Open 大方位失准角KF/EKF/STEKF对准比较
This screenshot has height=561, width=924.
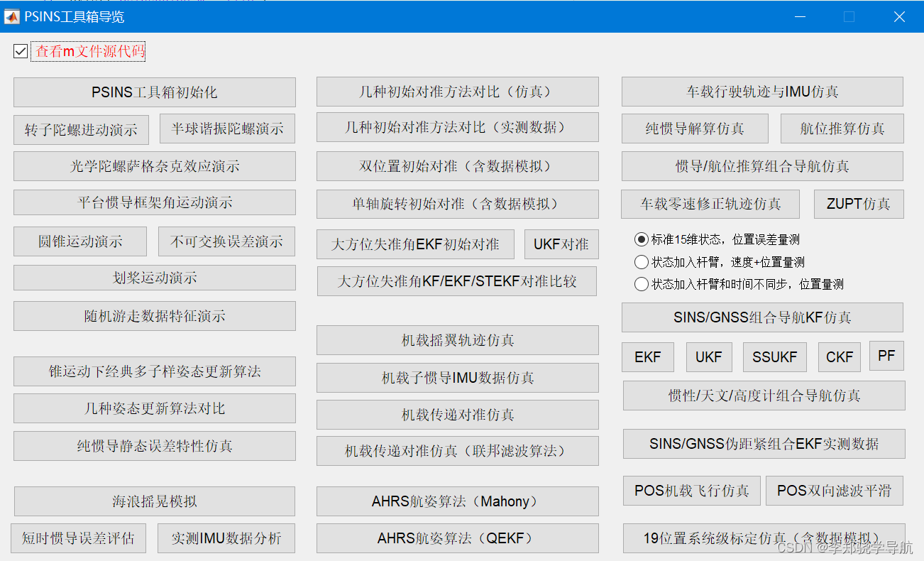point(457,281)
